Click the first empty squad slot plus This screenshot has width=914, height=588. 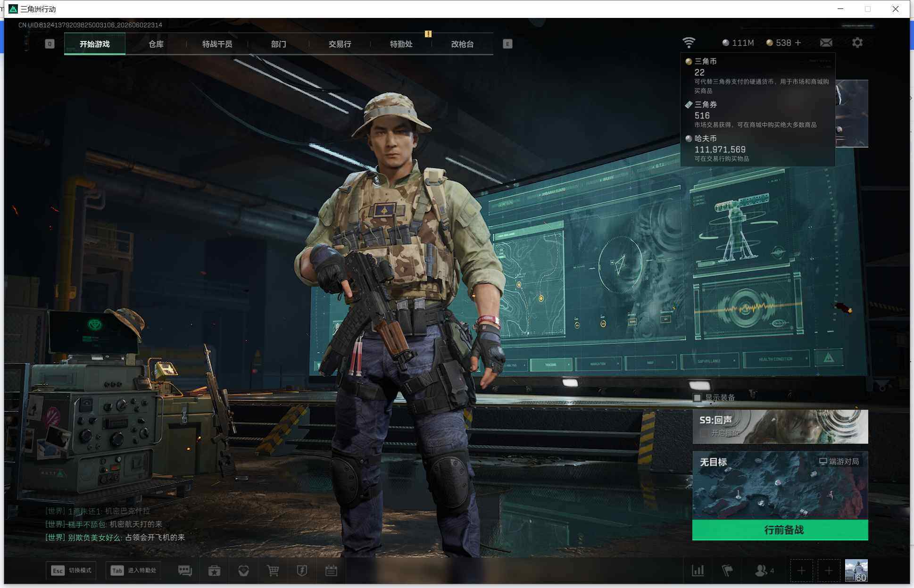click(x=801, y=571)
